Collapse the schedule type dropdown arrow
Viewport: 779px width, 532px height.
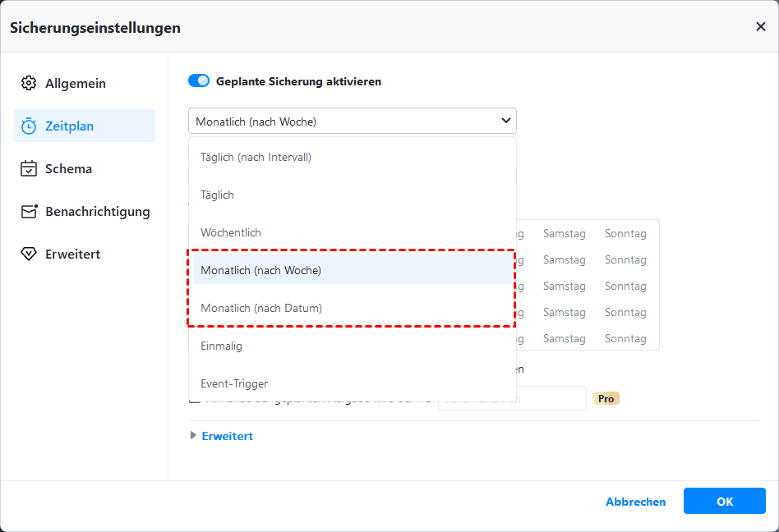(505, 122)
